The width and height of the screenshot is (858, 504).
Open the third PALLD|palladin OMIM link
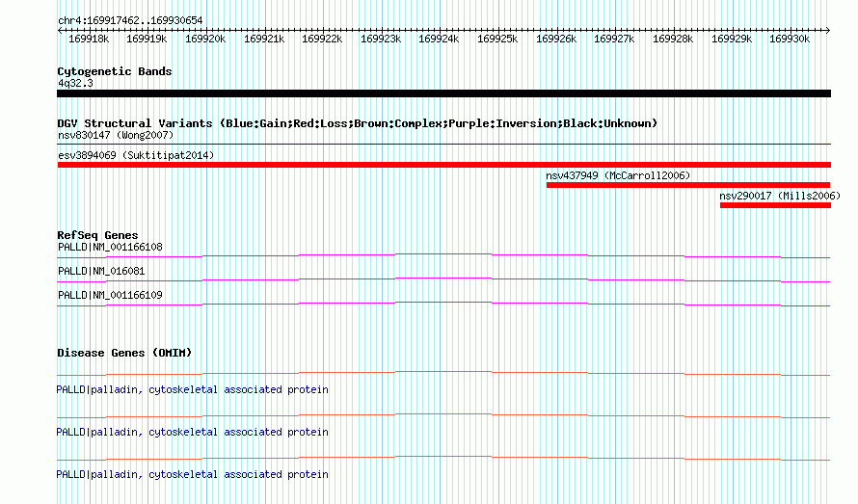pyautogui.click(x=192, y=474)
